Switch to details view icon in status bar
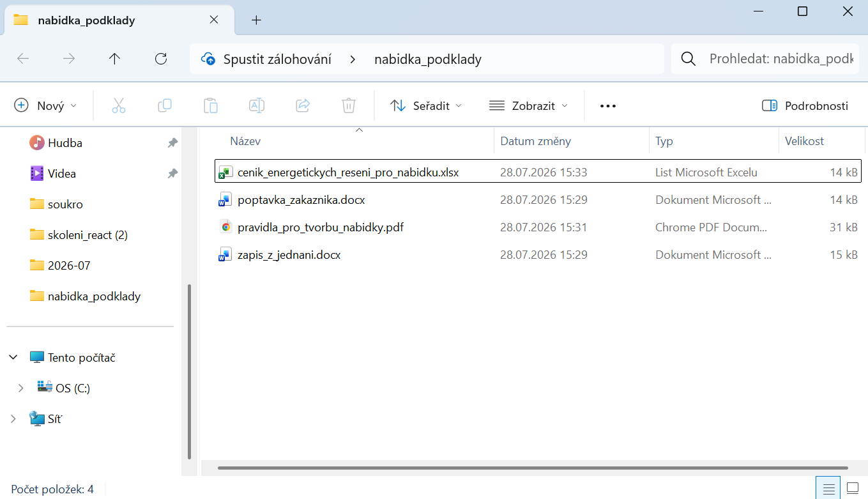 829,489
